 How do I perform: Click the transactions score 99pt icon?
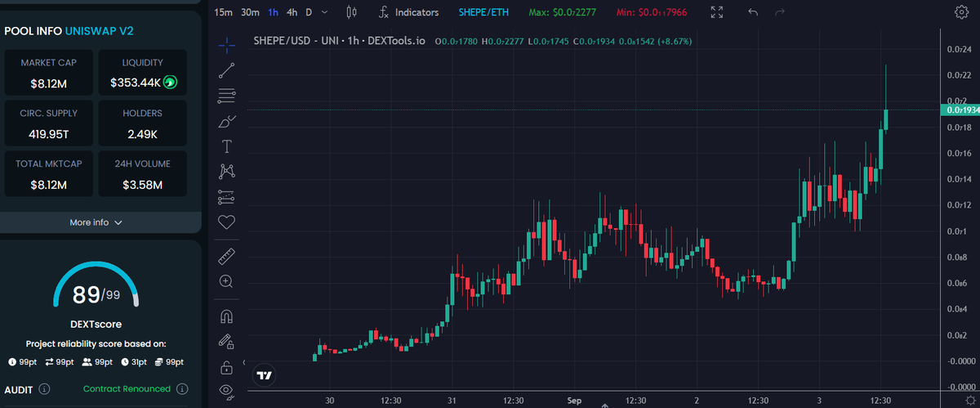point(48,361)
